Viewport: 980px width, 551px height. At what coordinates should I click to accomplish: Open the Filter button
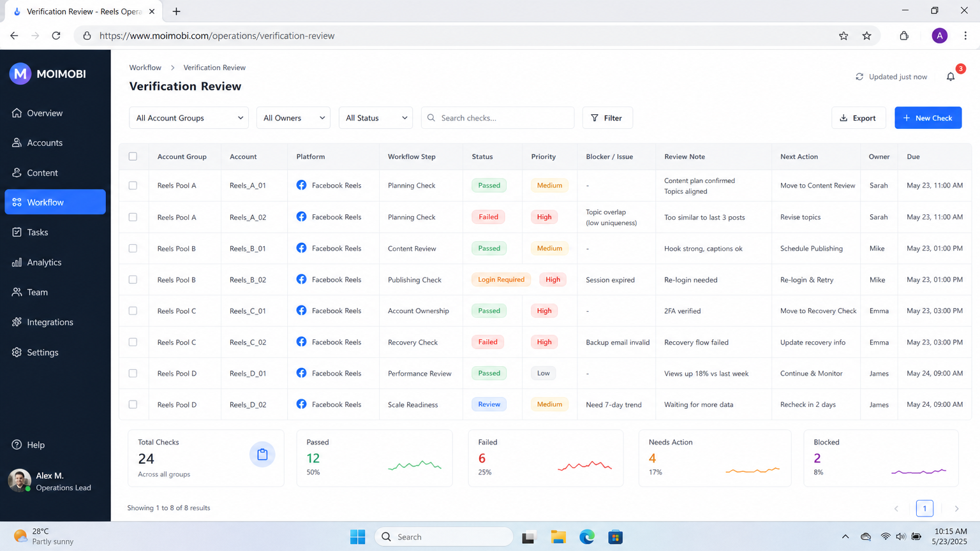(607, 118)
